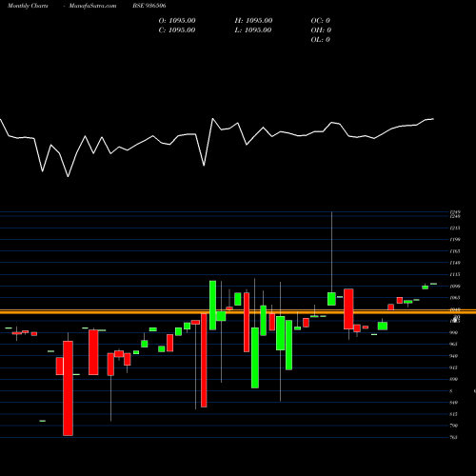The height and width of the screenshot is (476, 476).
Task: Click the 'OH: 0' value
Action: (x=321, y=30)
